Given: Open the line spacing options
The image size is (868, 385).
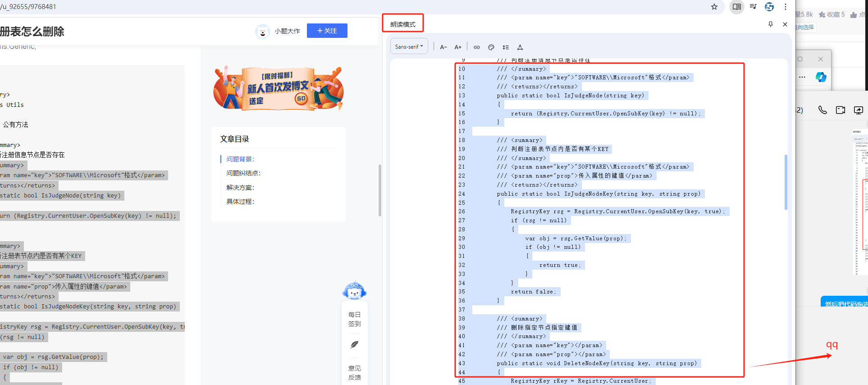Looking at the screenshot, I should (506, 47).
